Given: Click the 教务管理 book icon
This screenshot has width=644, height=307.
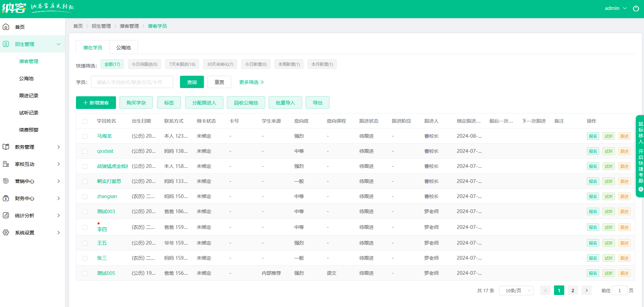Looking at the screenshot, I should point(6,147).
